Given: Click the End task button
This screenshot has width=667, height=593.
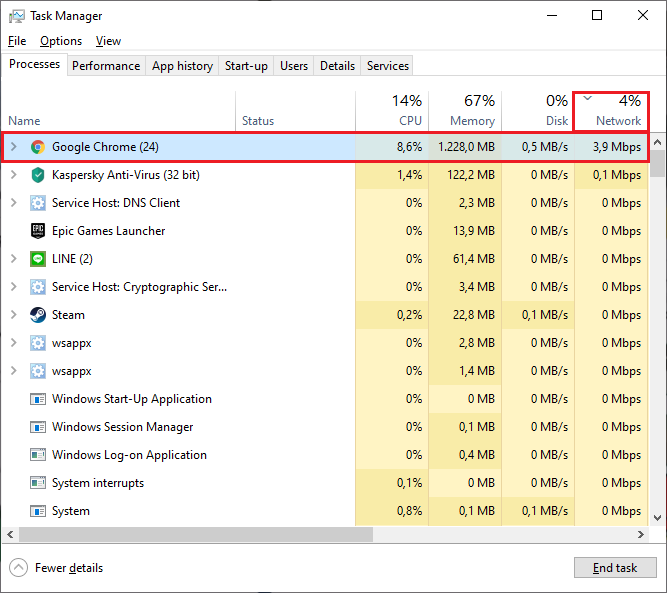Looking at the screenshot, I should pyautogui.click(x=615, y=568).
